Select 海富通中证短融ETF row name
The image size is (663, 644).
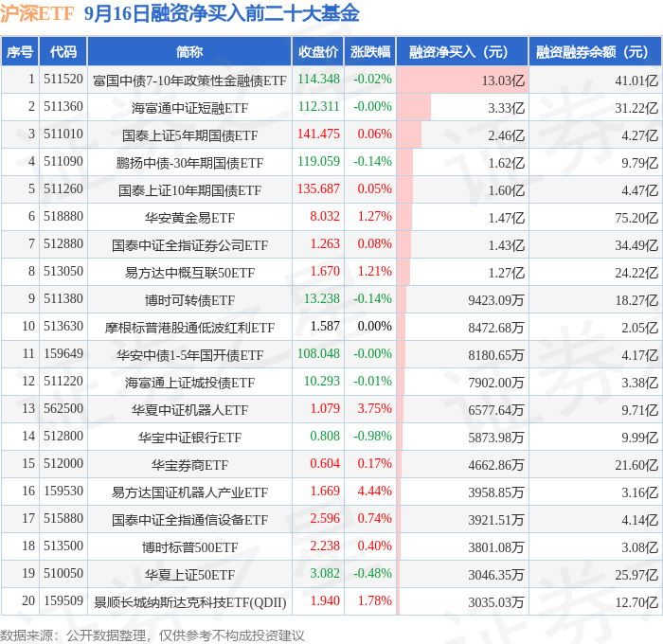[189, 108]
